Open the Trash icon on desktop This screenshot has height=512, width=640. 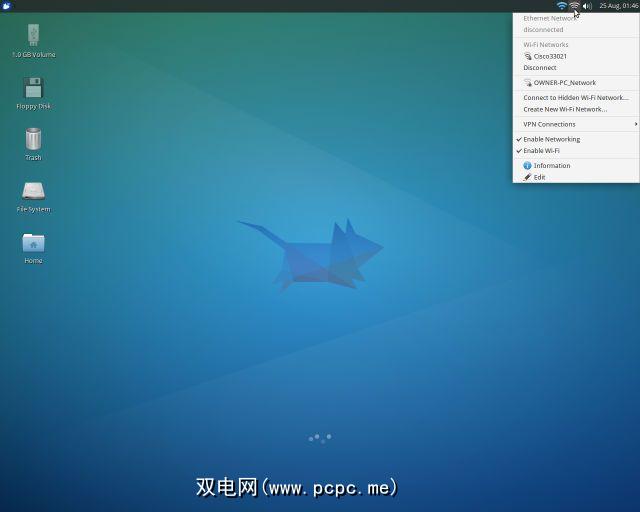click(33, 140)
